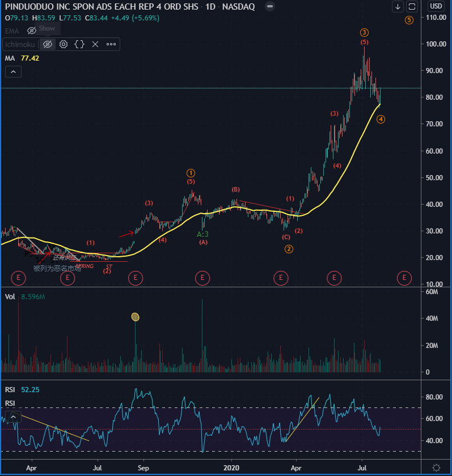
Task: Click the 80.00 RSI axis label
Action: tap(434, 397)
